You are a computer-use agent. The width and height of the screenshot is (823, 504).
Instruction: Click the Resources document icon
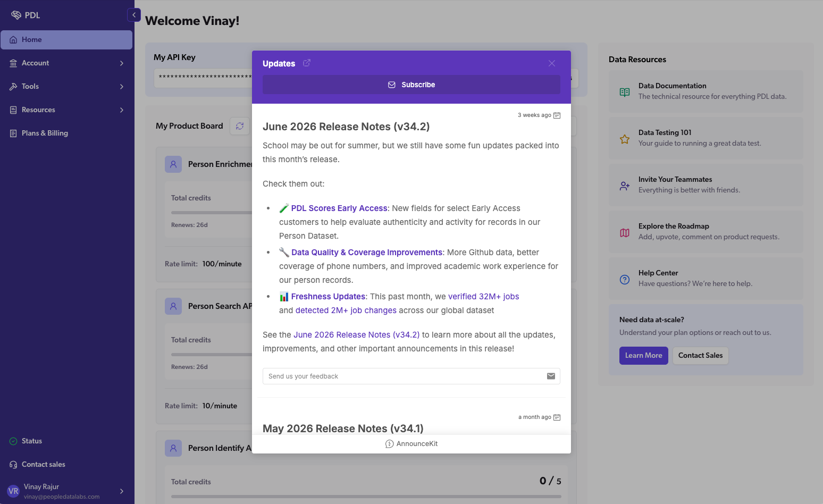(13, 110)
